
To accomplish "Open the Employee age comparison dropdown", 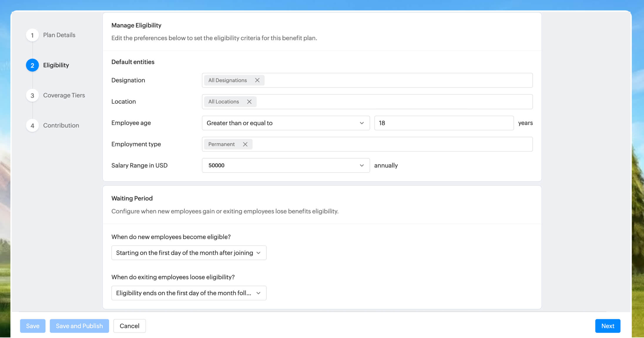I will 286,123.
